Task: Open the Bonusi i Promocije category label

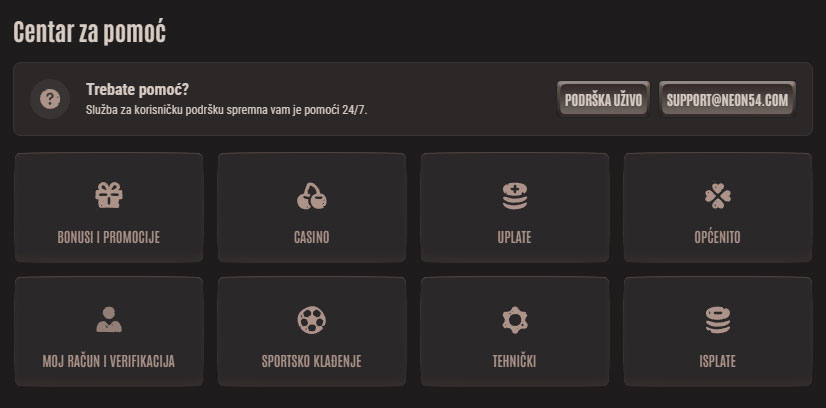Action: (109, 237)
